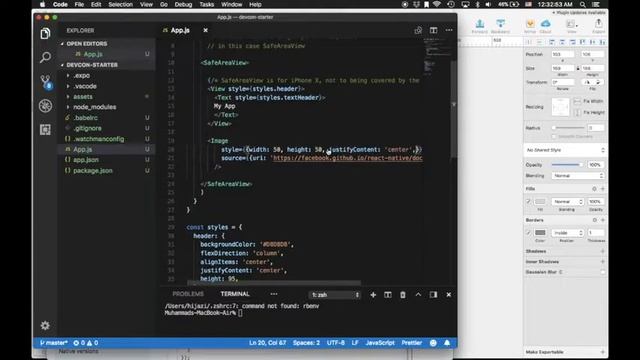Image resolution: width=640 pixels, height=360 pixels.
Task: Move the panel to the right
Action: [x=433, y=295]
